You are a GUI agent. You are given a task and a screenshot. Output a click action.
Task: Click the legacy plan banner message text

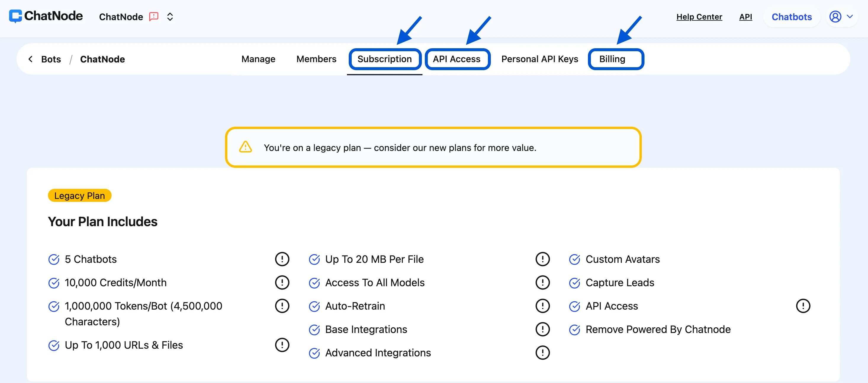[x=400, y=148]
